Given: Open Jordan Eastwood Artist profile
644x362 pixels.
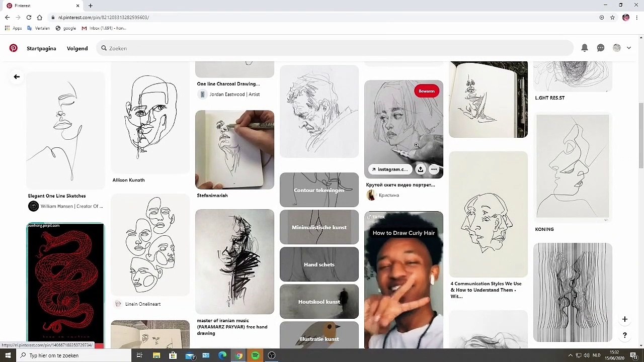Looking at the screenshot, I should (230, 95).
